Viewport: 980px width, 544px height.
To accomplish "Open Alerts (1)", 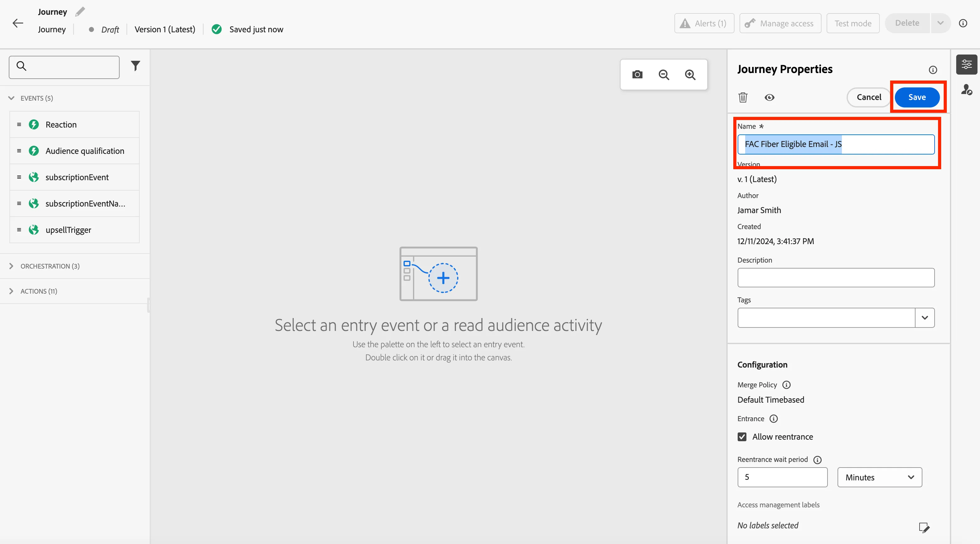I will [x=704, y=23].
